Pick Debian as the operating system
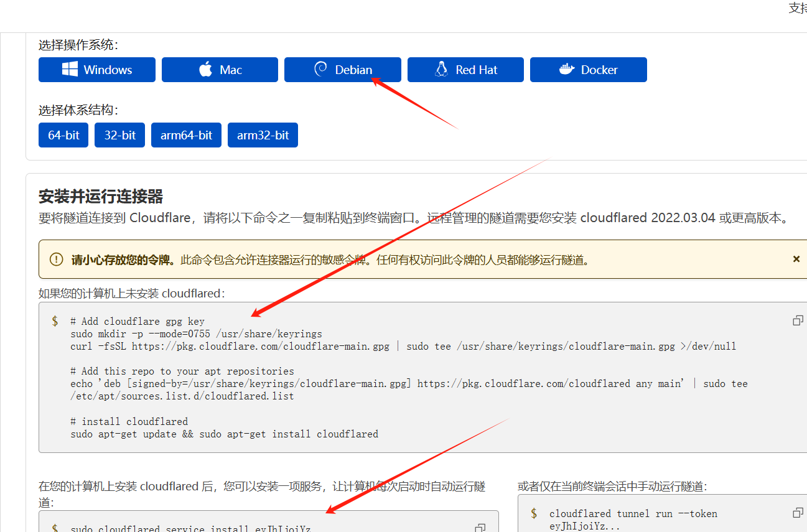This screenshot has width=807, height=532. coord(343,70)
